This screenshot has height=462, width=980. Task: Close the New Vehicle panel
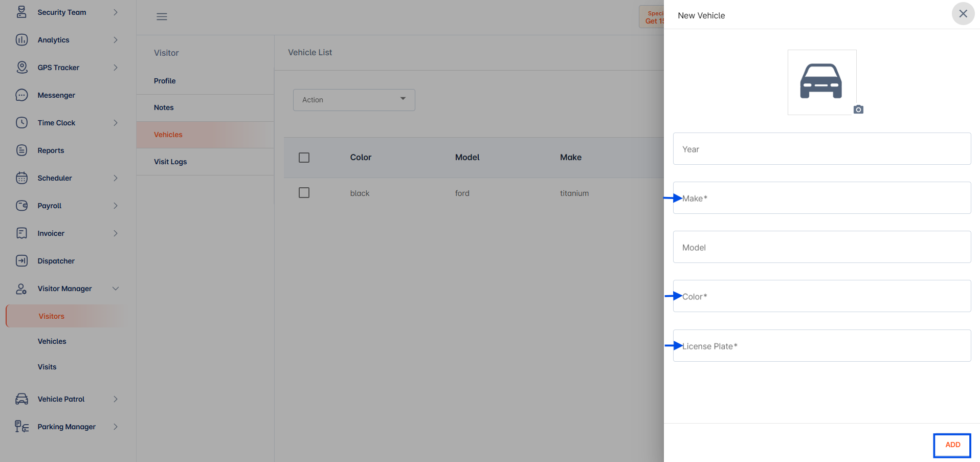click(963, 14)
